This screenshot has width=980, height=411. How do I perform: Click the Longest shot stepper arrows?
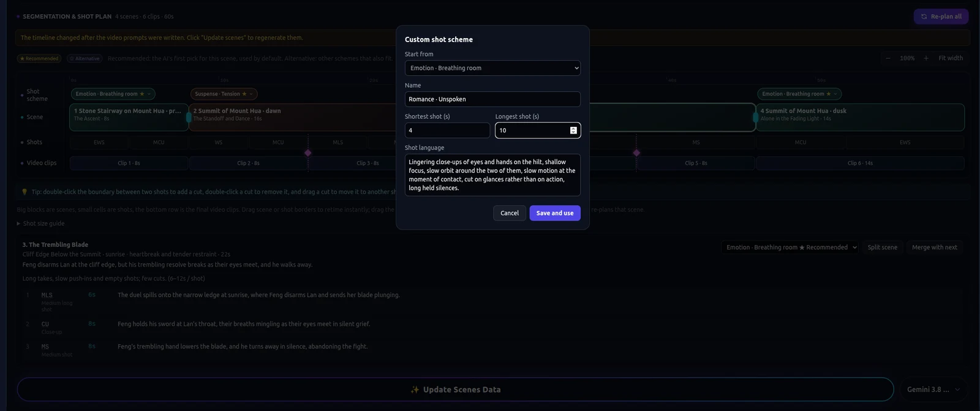(x=573, y=130)
